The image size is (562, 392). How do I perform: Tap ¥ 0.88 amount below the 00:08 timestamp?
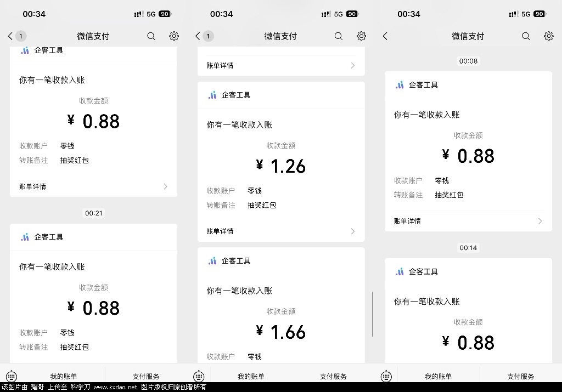468,156
